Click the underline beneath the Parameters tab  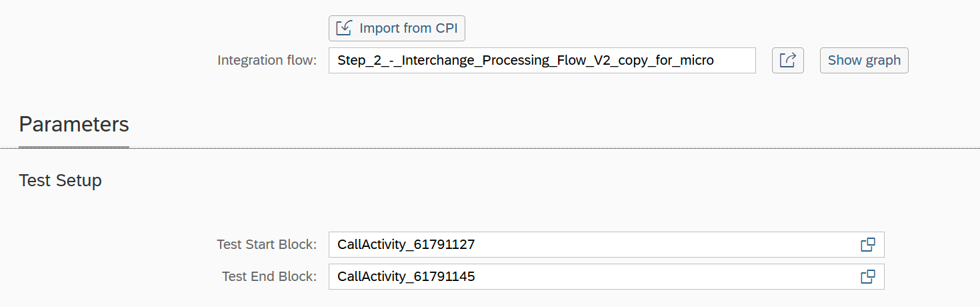point(74,146)
